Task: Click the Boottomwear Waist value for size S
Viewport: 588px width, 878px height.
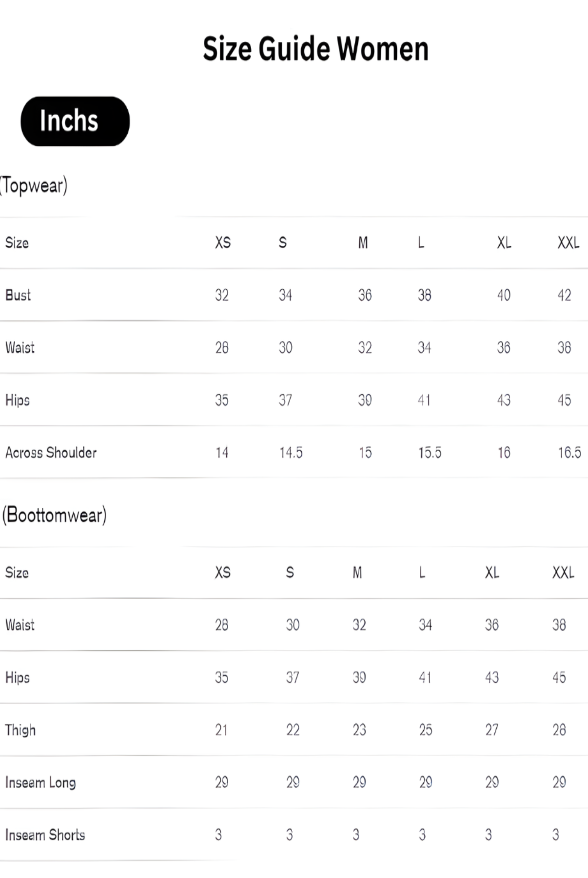Action: 293,625
